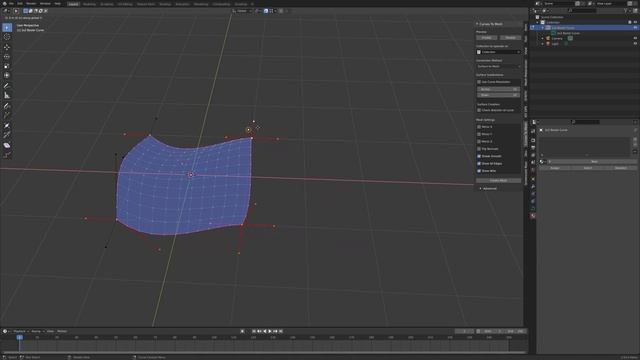Click the Preview button in Curves To Mesh
This screenshot has height=360, width=640.
coord(487,38)
